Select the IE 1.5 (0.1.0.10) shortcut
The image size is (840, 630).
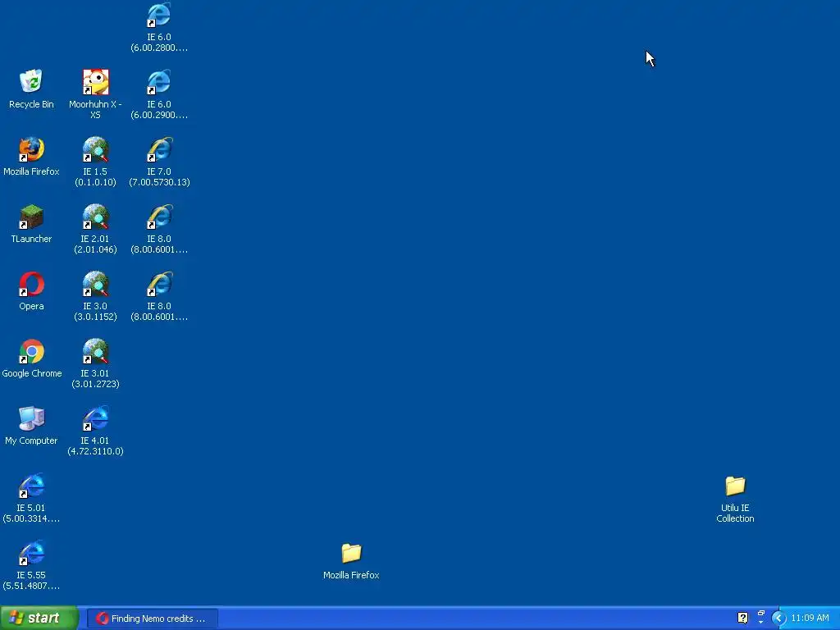click(x=95, y=162)
